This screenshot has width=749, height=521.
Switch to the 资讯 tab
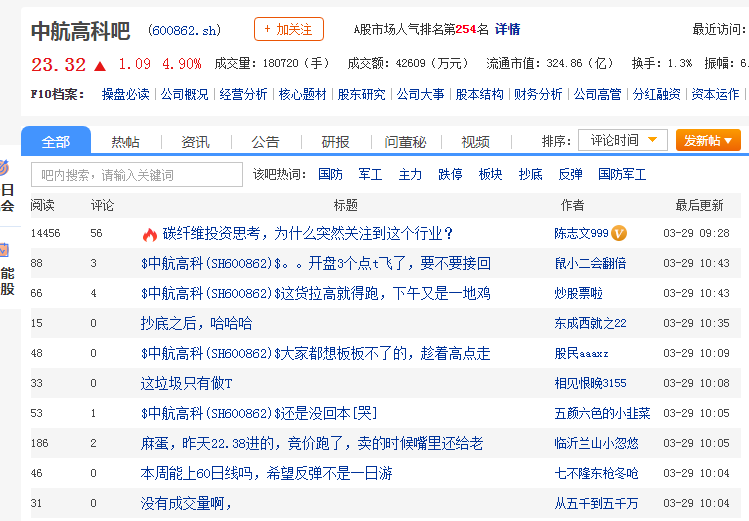(195, 142)
